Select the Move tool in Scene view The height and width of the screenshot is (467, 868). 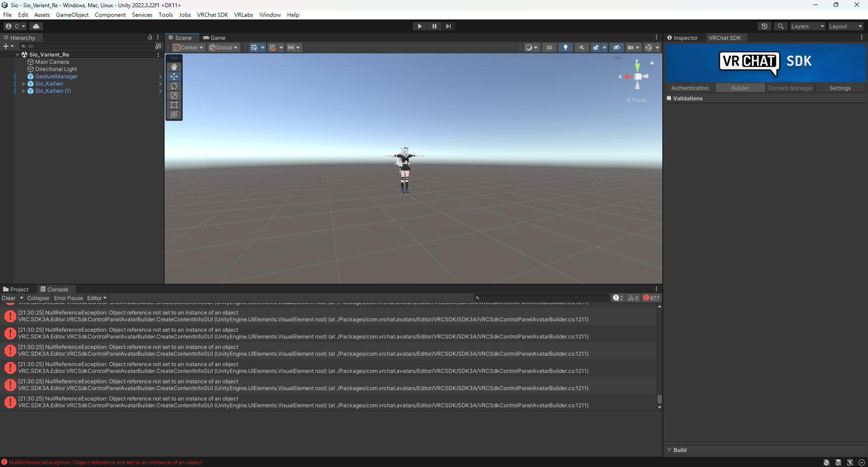point(174,76)
